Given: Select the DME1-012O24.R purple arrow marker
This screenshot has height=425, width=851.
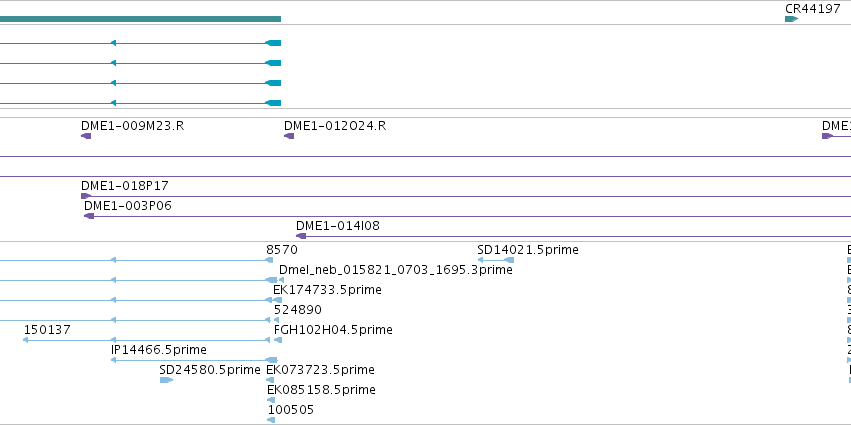Looking at the screenshot, I should pos(289,136).
